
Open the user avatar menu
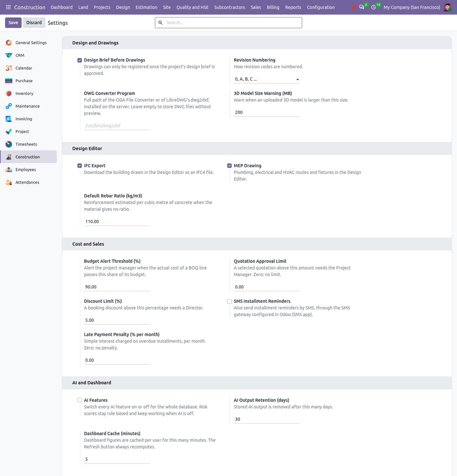point(448,7)
